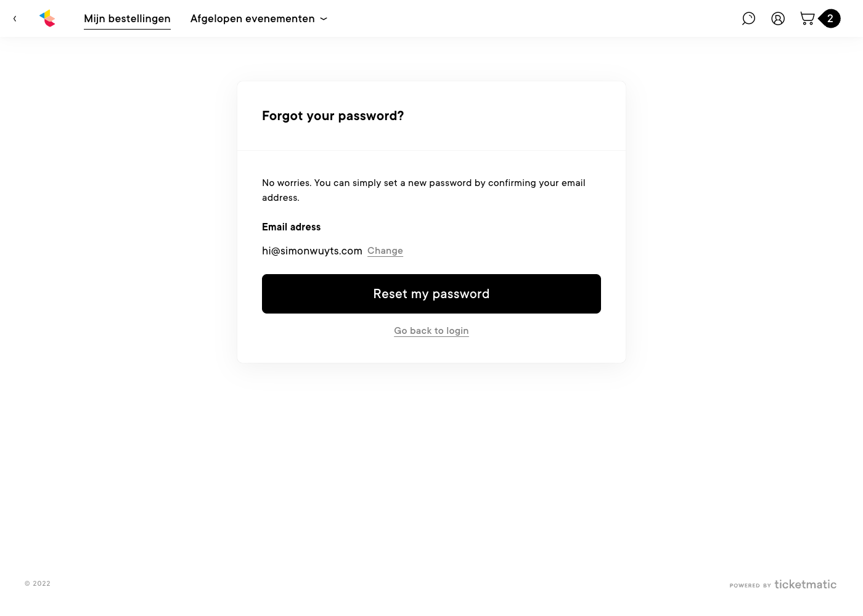This screenshot has width=863, height=616.
Task: Click the © 2022 footer text
Action: pos(38,583)
